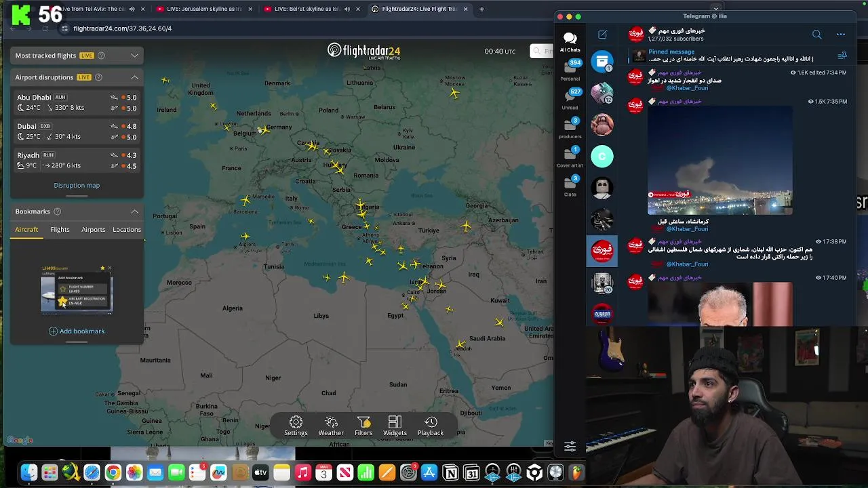Open Music app from the Dock
The image size is (868, 488).
coord(302,472)
